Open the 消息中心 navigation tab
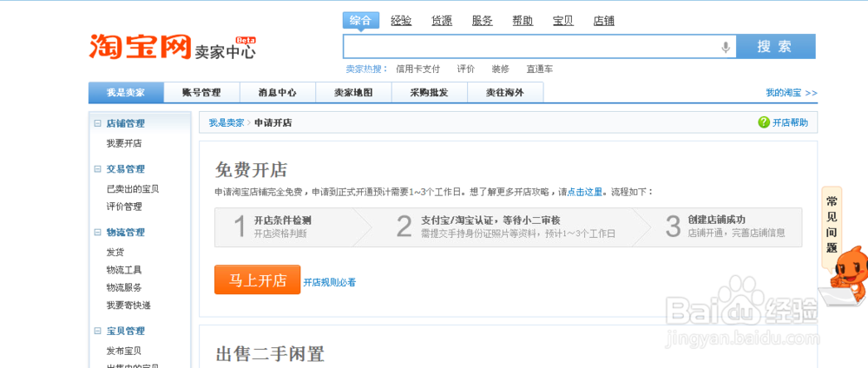This screenshot has height=368, width=868. point(278,92)
